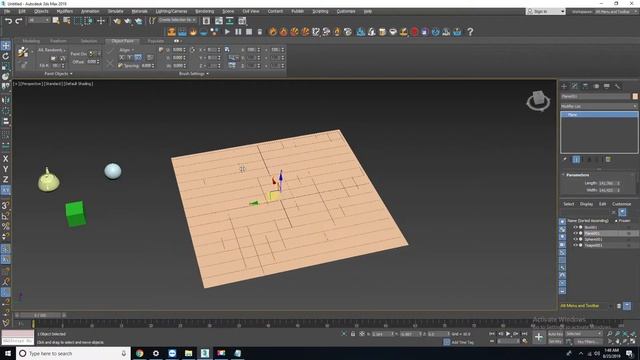
Task: Click the selection lock padlock icon
Action: pyautogui.click(x=353, y=334)
